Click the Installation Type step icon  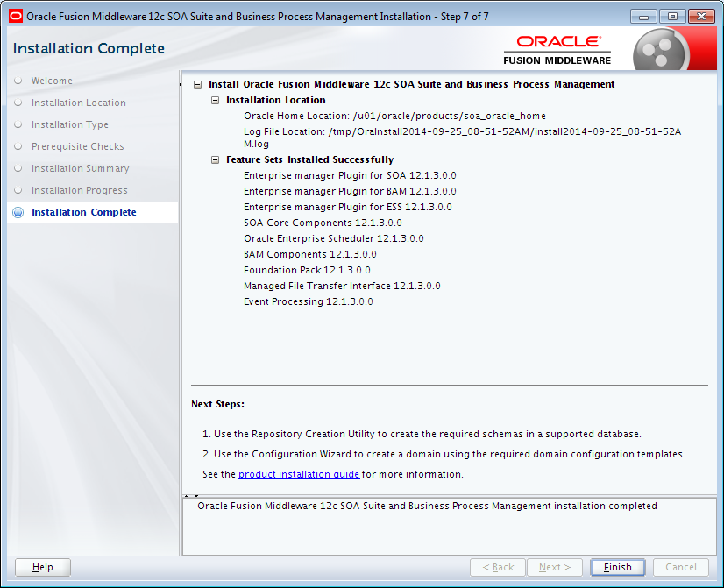pos(18,124)
